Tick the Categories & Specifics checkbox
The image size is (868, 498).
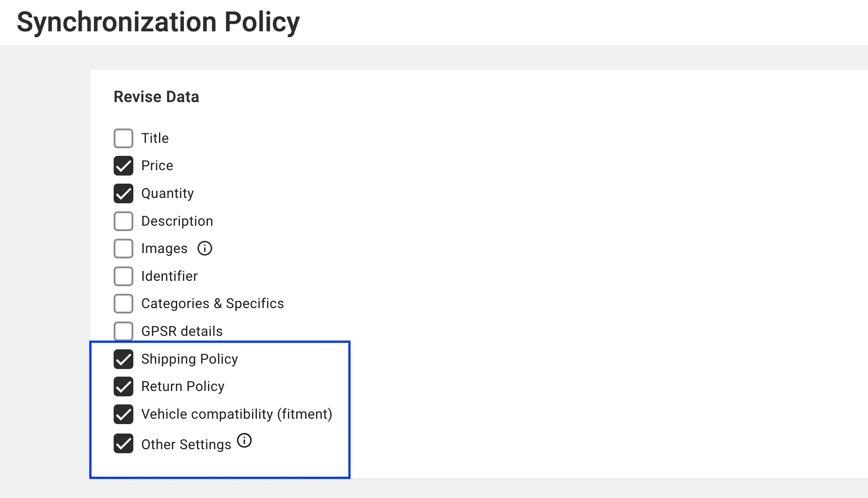coord(123,304)
